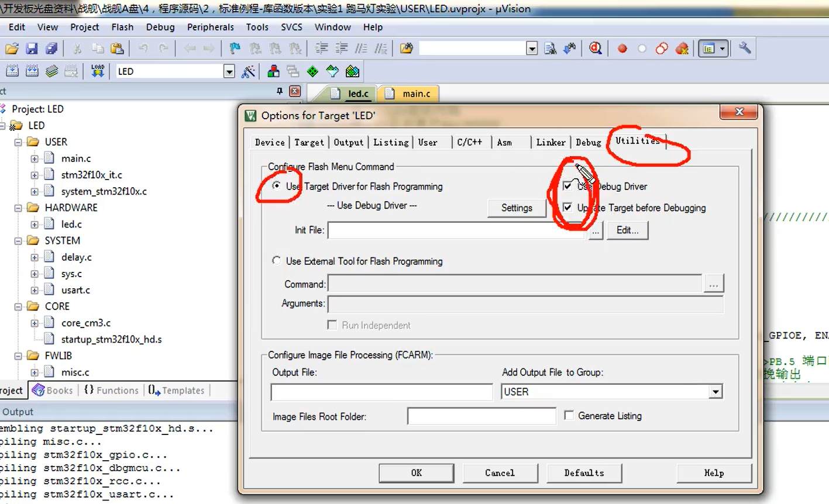The height and width of the screenshot is (504, 829).
Task: Select Use Target Driver for Flash Programming
Action: (276, 186)
